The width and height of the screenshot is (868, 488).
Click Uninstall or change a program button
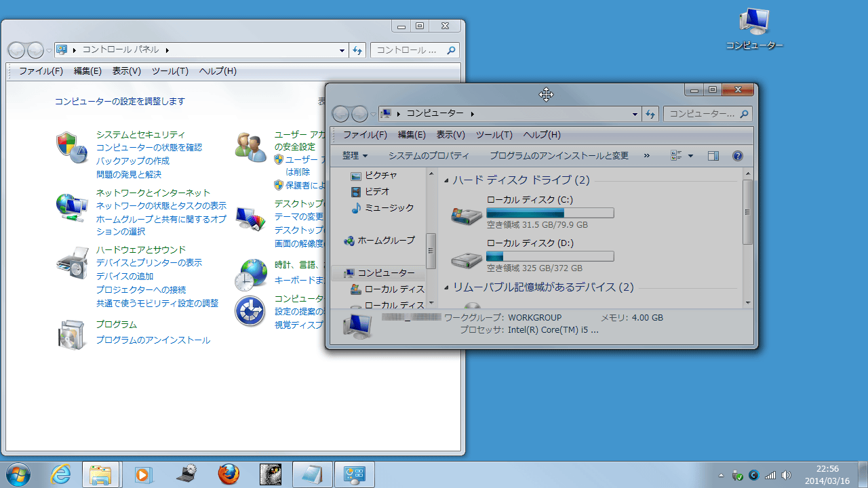point(559,156)
